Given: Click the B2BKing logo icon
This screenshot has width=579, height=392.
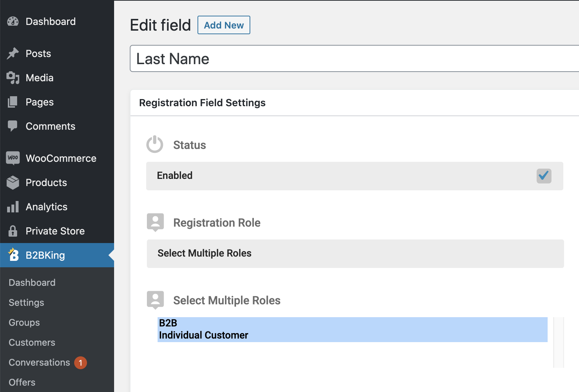Looking at the screenshot, I should (14, 254).
